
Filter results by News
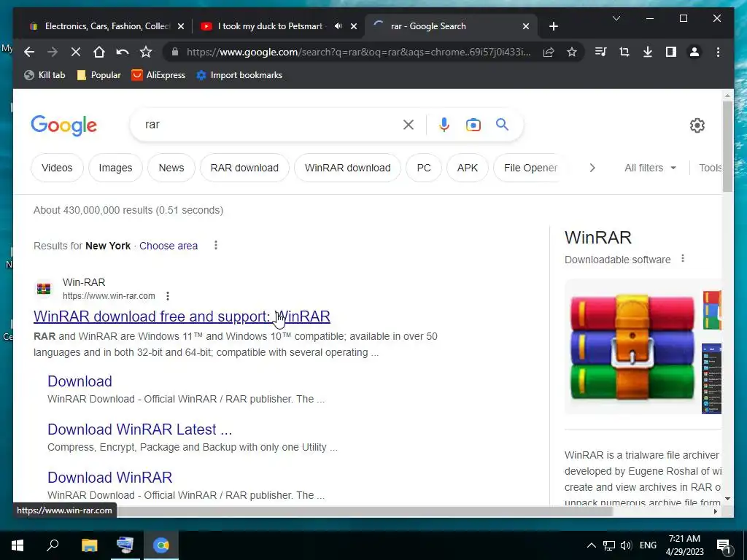coord(171,168)
